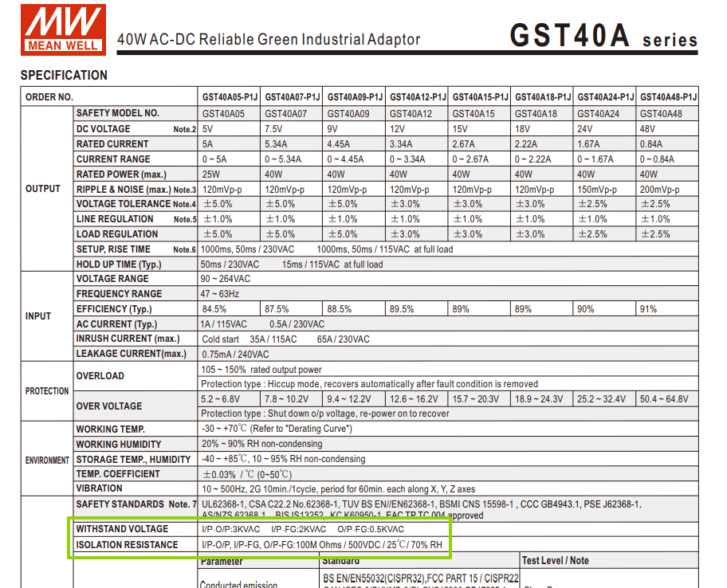This screenshot has height=588, width=727.
Task: Click the "12.6 ~ 16.2V" over voltage cell
Action: pyautogui.click(x=414, y=399)
